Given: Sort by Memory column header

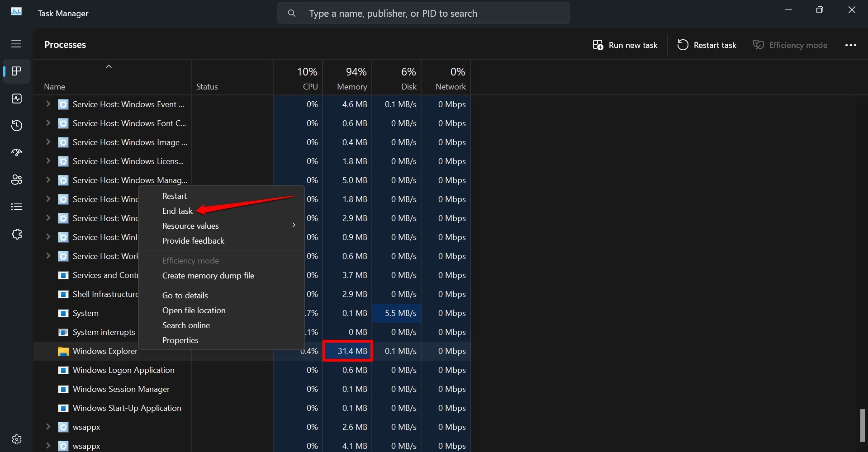Looking at the screenshot, I should 347,78.
